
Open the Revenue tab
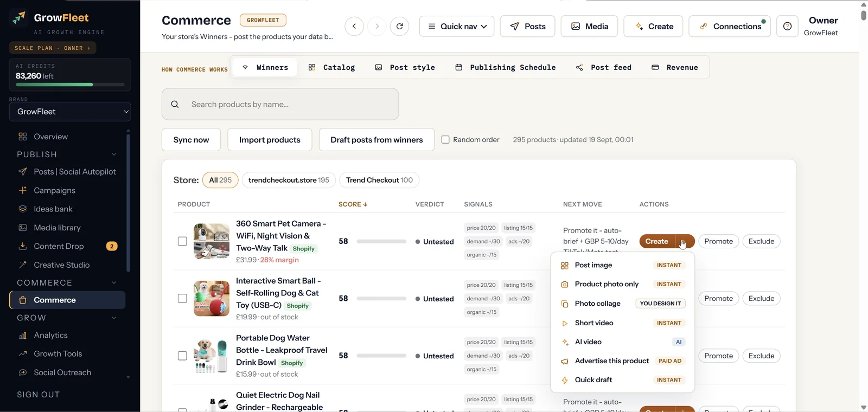point(674,67)
